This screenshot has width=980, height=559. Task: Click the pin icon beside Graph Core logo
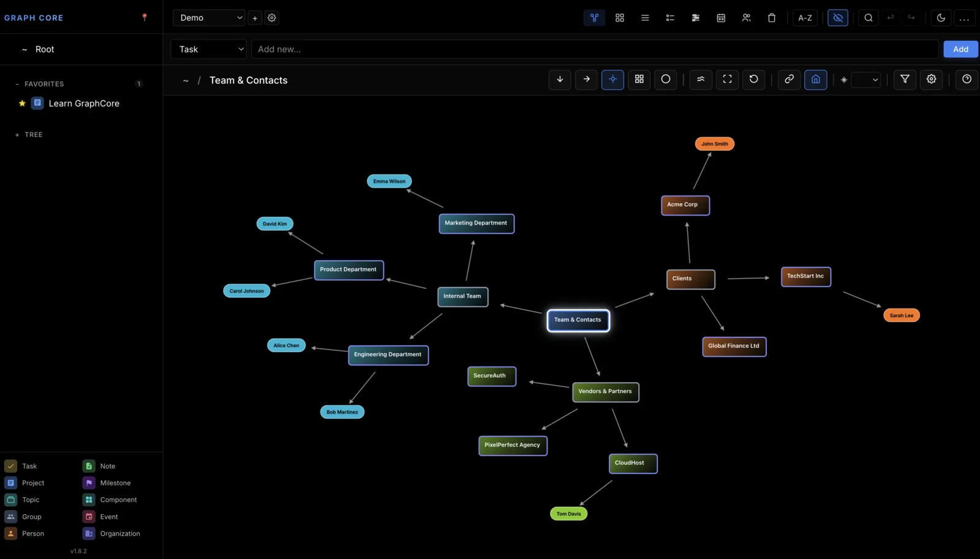[145, 17]
